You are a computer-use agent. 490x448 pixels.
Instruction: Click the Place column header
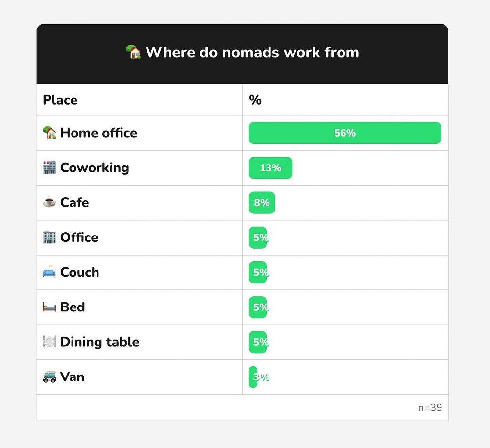coord(60,100)
